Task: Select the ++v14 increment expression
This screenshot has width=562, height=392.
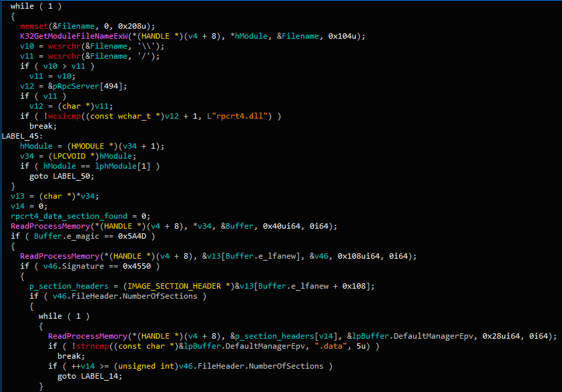Action: [83, 367]
